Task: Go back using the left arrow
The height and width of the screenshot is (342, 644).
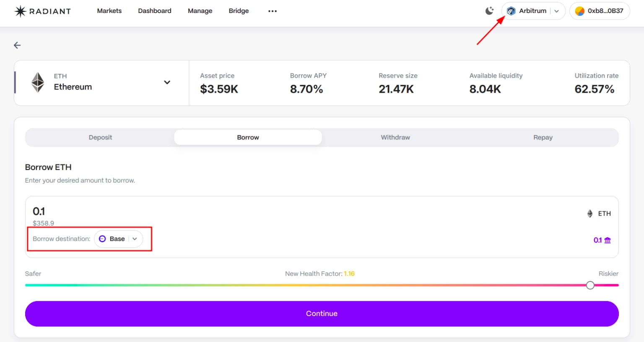Action: click(17, 45)
